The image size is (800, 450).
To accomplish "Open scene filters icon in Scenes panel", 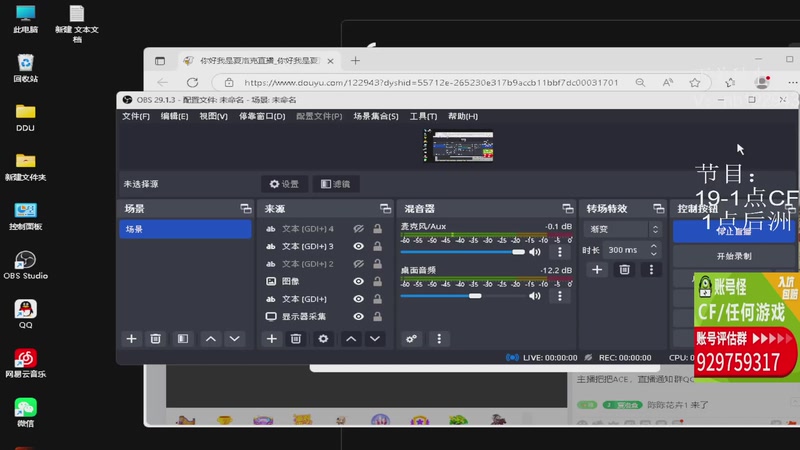I will pos(183,339).
